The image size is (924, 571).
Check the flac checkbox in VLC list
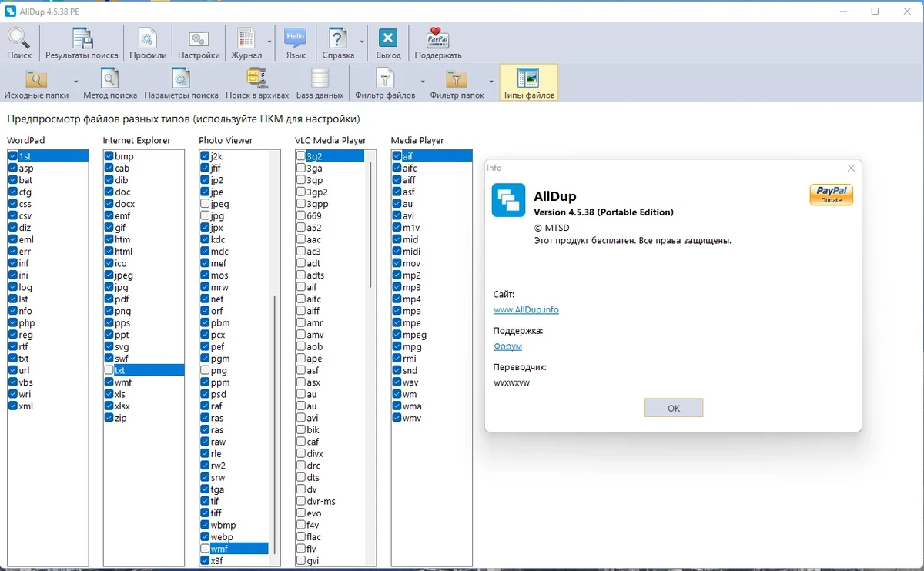coord(301,536)
